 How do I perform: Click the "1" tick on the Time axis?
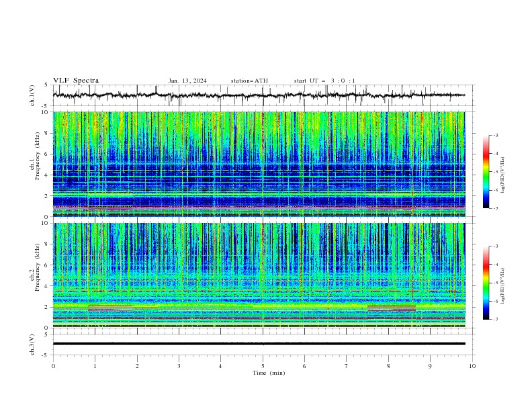(x=95, y=366)
